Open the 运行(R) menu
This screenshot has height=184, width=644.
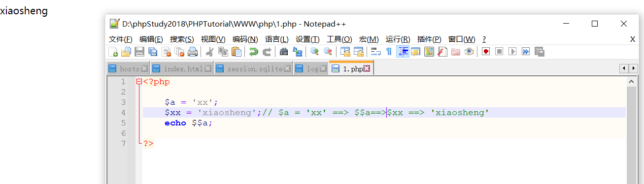click(x=398, y=39)
